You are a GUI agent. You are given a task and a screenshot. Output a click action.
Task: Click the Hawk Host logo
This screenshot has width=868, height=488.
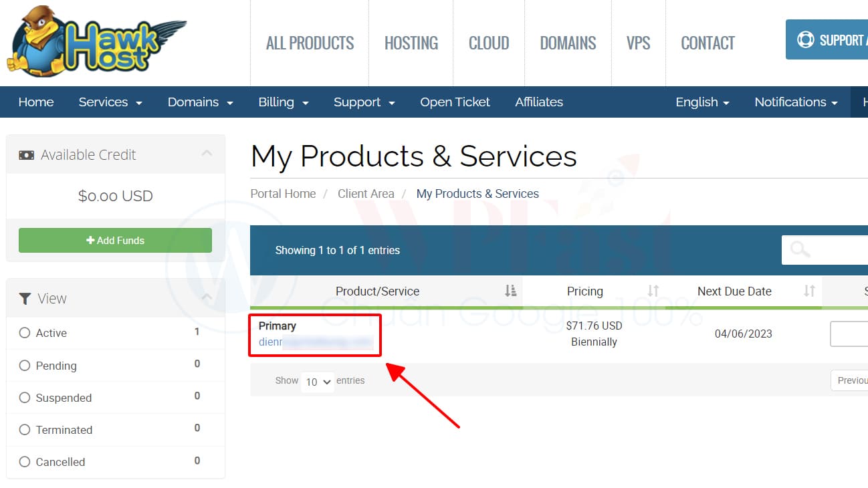[97, 41]
